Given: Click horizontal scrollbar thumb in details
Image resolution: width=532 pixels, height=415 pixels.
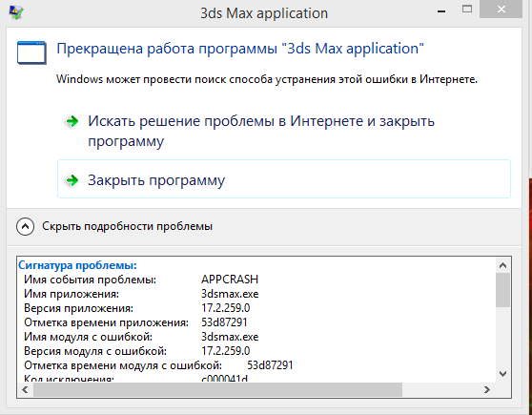Looking at the screenshot, I should coord(217,389).
